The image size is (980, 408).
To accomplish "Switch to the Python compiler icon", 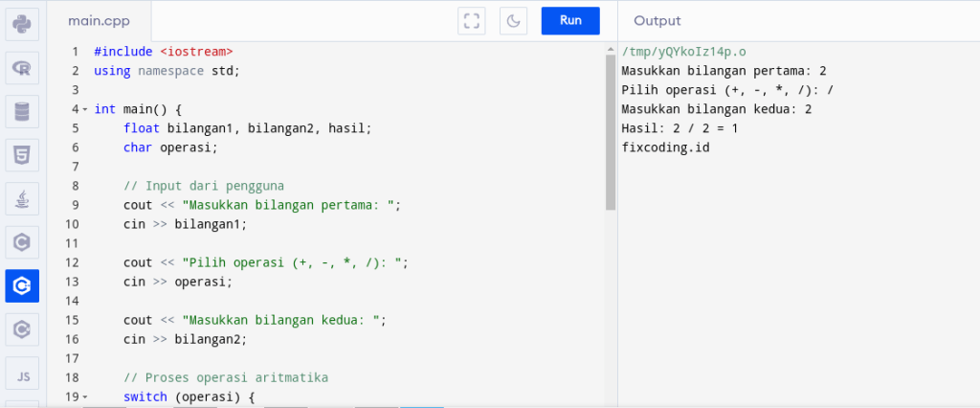I will point(22,24).
